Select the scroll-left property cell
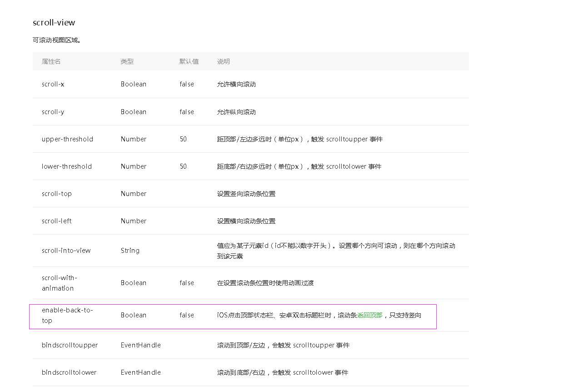Image resolution: width=588 pixels, height=387 pixels. click(55, 221)
